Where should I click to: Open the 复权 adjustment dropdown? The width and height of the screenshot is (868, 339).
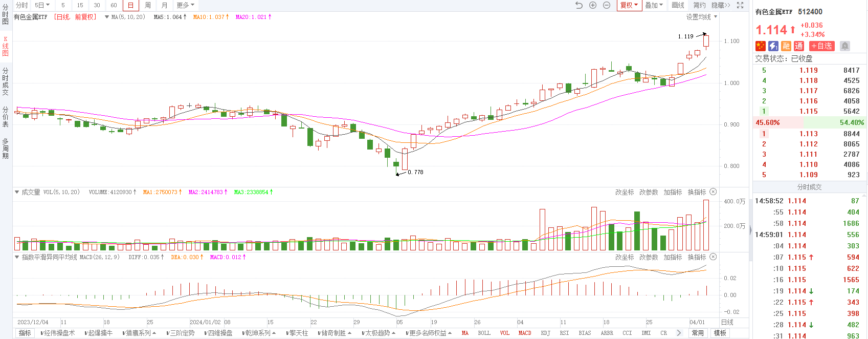[629, 5]
